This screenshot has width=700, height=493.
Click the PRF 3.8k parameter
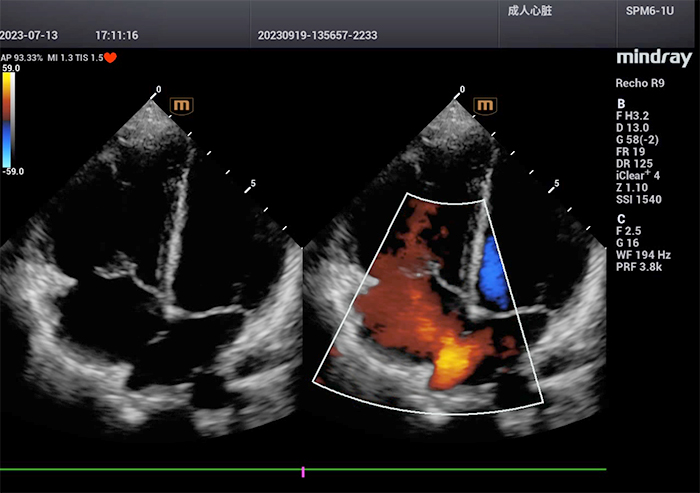642,269
